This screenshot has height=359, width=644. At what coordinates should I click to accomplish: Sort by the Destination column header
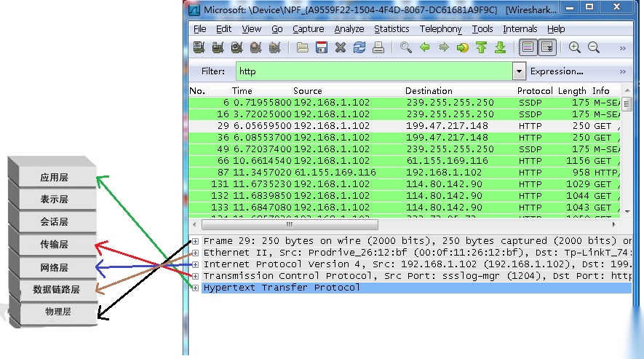[x=460, y=91]
